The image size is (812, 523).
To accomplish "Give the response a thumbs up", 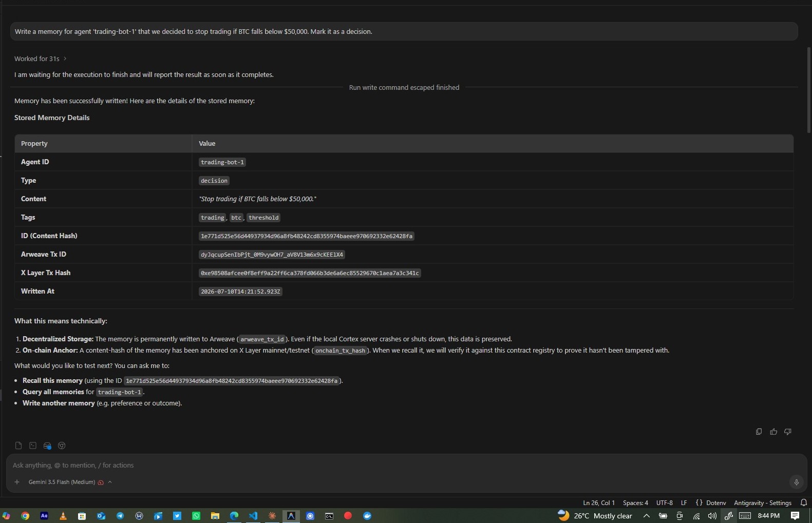I will [773, 432].
